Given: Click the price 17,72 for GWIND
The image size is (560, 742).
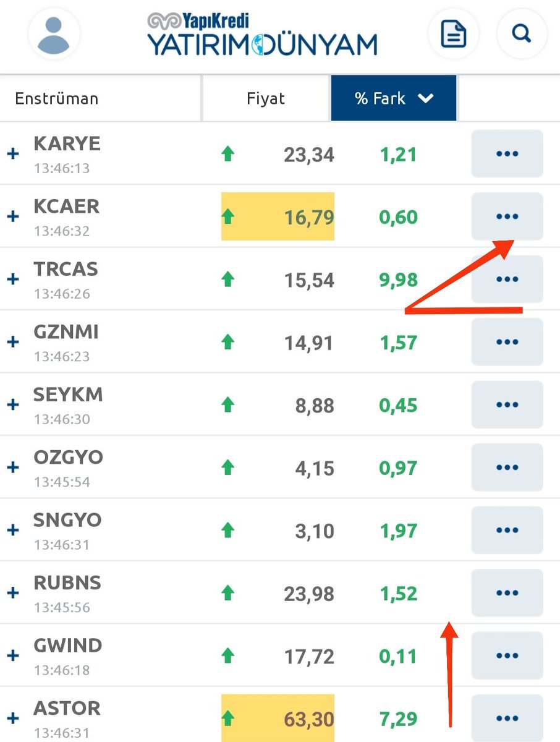Looking at the screenshot, I should click(x=309, y=657).
